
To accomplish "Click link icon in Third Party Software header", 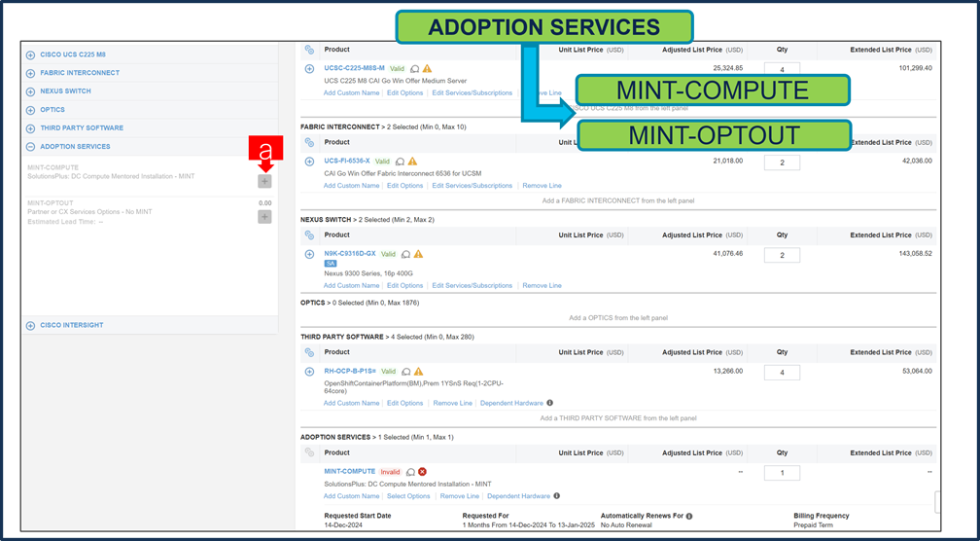I will pyautogui.click(x=309, y=352).
